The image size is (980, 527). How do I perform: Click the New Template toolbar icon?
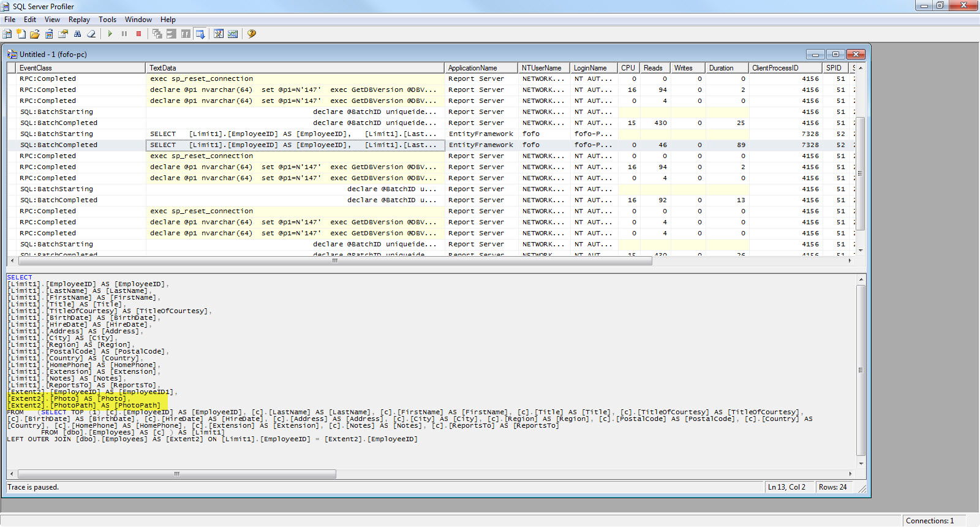21,34
